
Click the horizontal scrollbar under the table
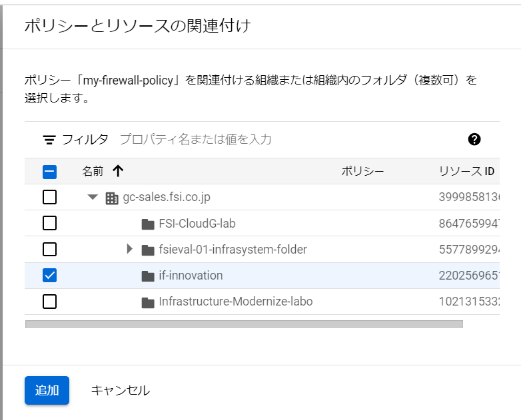point(243,324)
